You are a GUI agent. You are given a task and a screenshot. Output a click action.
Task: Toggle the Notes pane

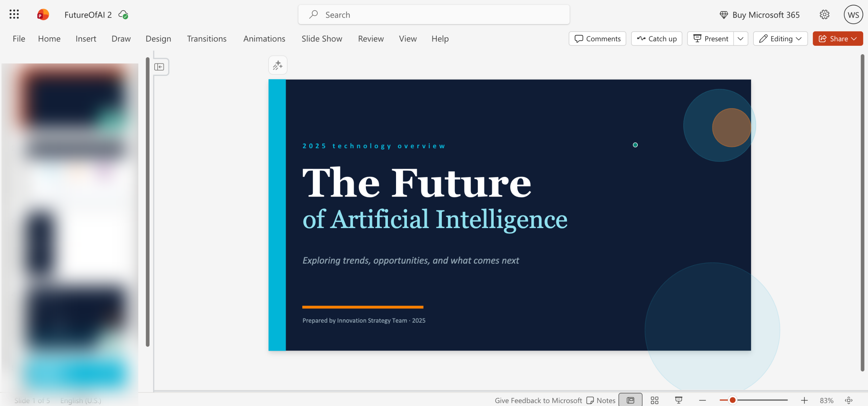click(601, 400)
